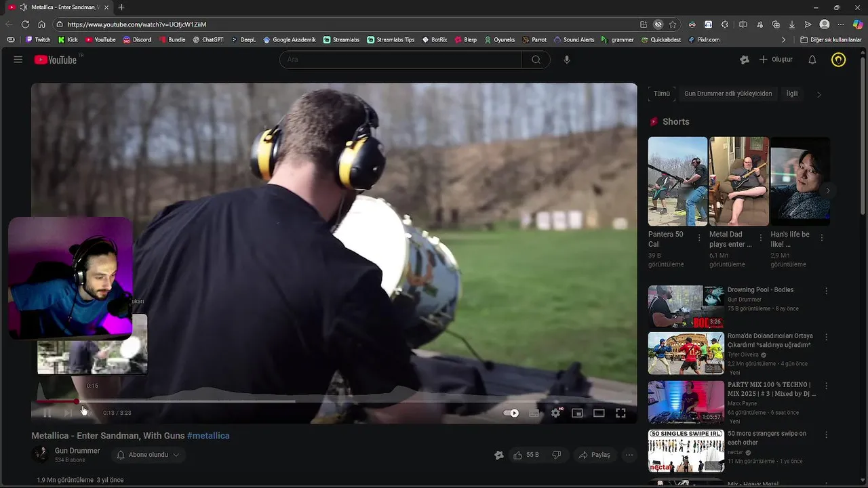Open options for PARTY MIX TECHNO video

click(x=826, y=386)
